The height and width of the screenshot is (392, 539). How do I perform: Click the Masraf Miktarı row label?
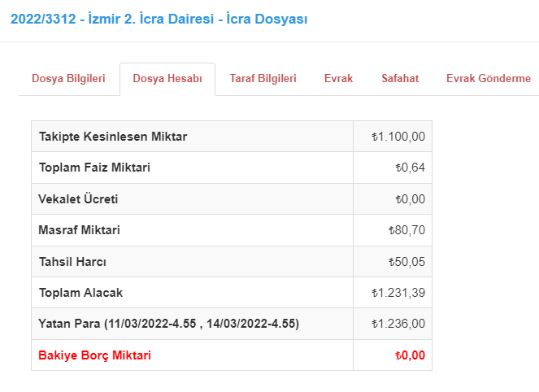point(79,230)
